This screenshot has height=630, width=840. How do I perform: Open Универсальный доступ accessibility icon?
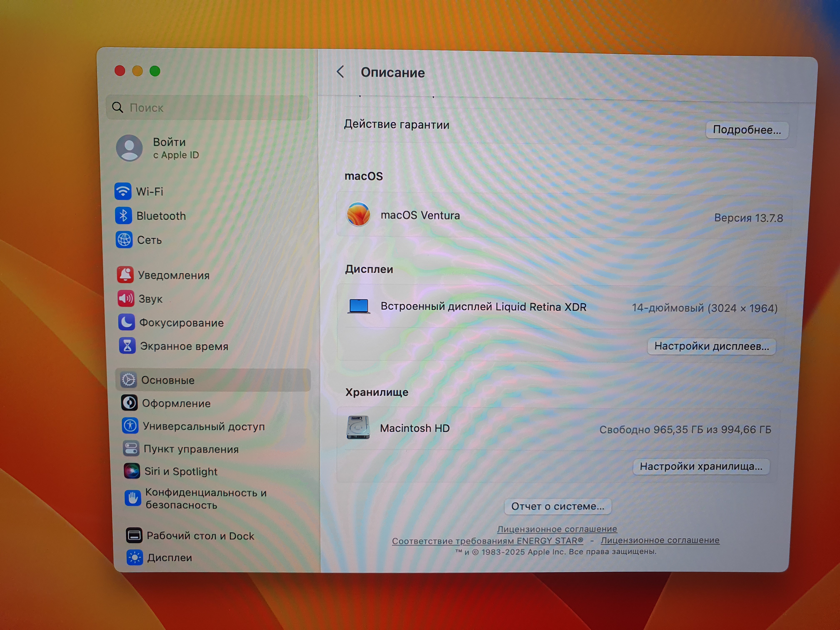pyautogui.click(x=130, y=426)
